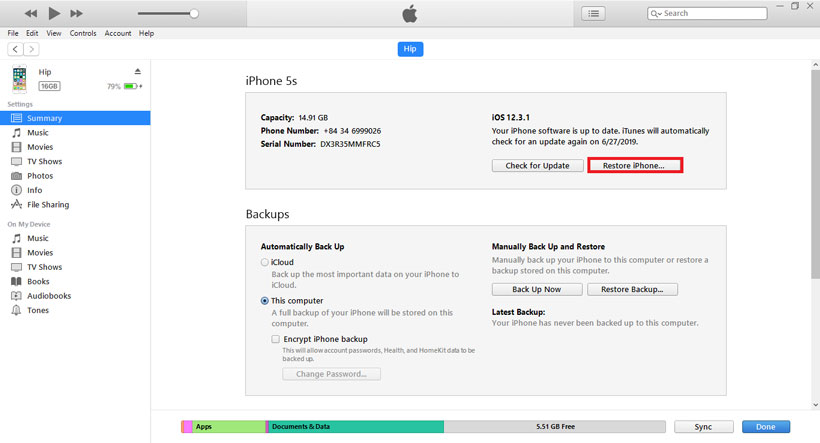Select This computer backup radio button
Screen dimensions: 820x443
265,301
